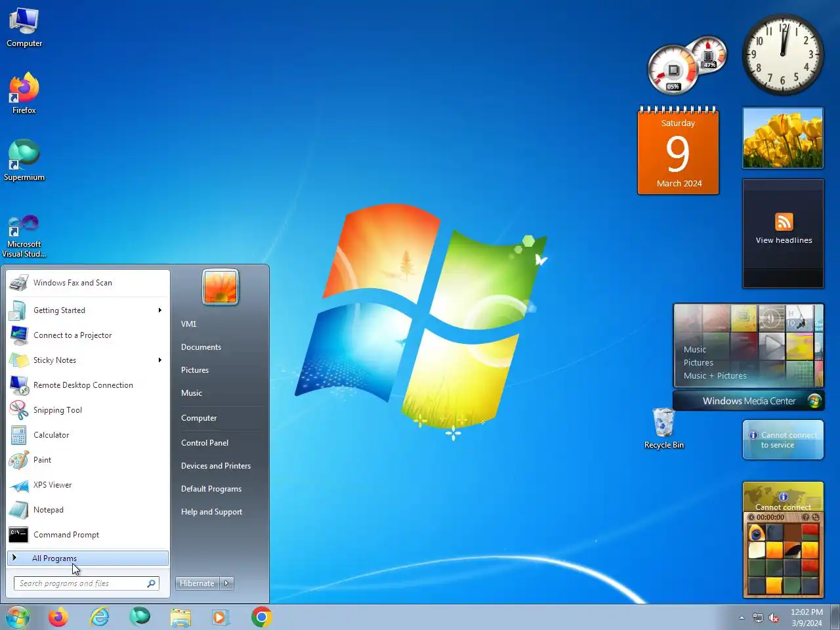This screenshot has height=630, width=840.
Task: Show hidden tray icons arrow
Action: (x=742, y=618)
